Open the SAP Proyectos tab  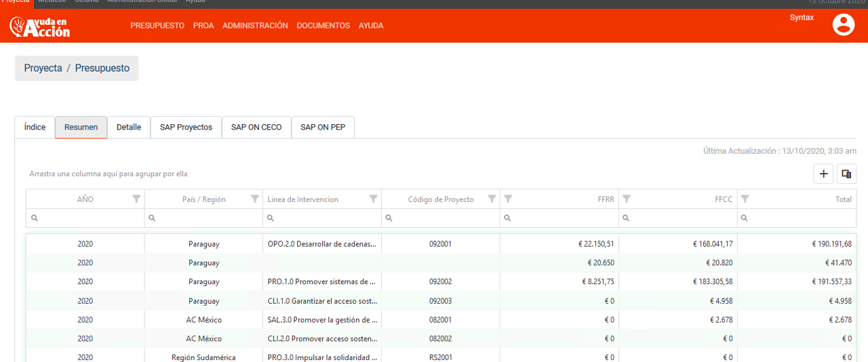tap(186, 127)
